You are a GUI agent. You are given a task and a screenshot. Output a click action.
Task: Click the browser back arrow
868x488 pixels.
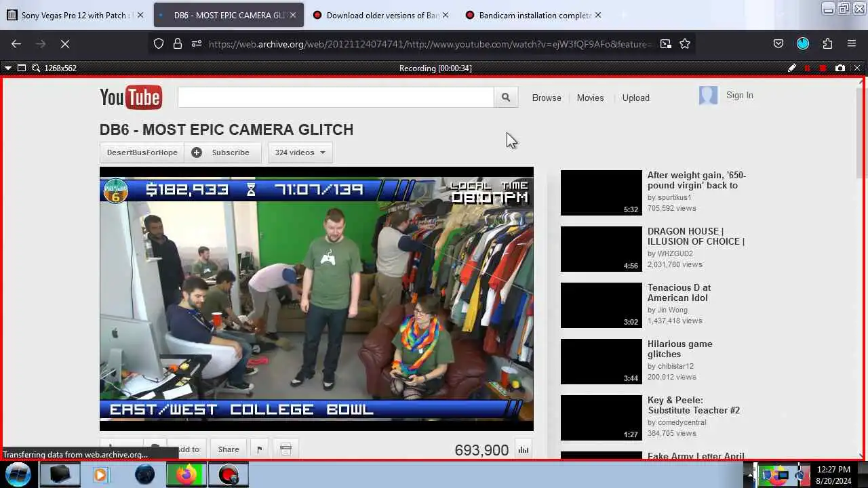[x=16, y=43]
